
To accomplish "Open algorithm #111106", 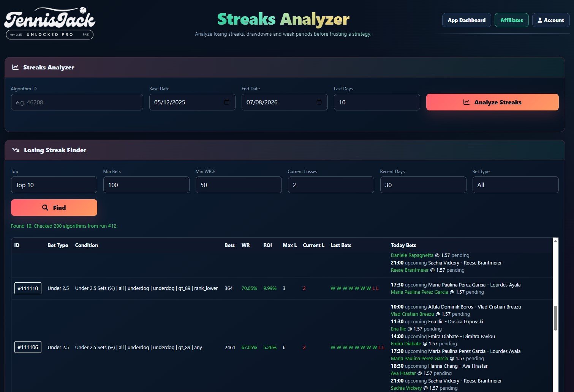I will 28,347.
